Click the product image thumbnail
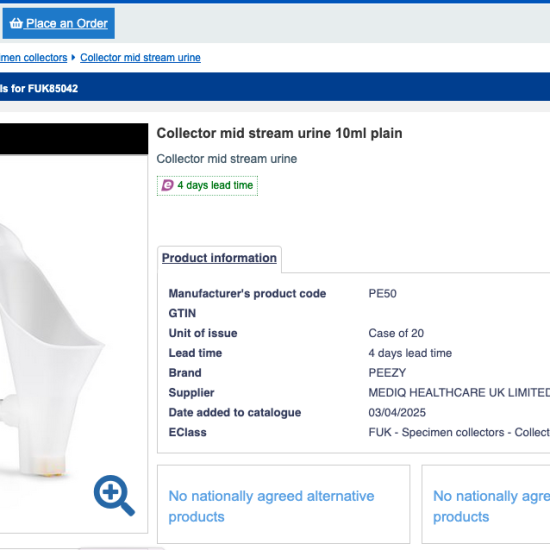 click(x=74, y=344)
